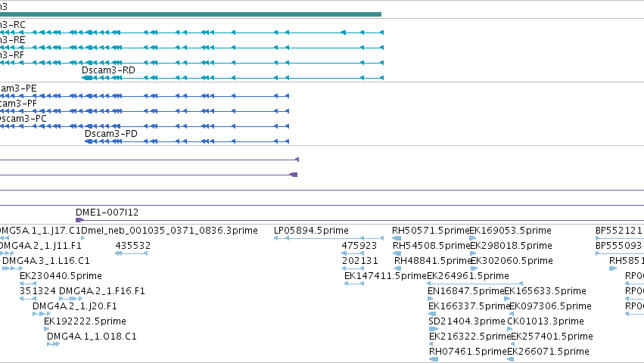
Task: Click the DMG4A.2_1.J11.F1 label
Action: [x=41, y=246]
